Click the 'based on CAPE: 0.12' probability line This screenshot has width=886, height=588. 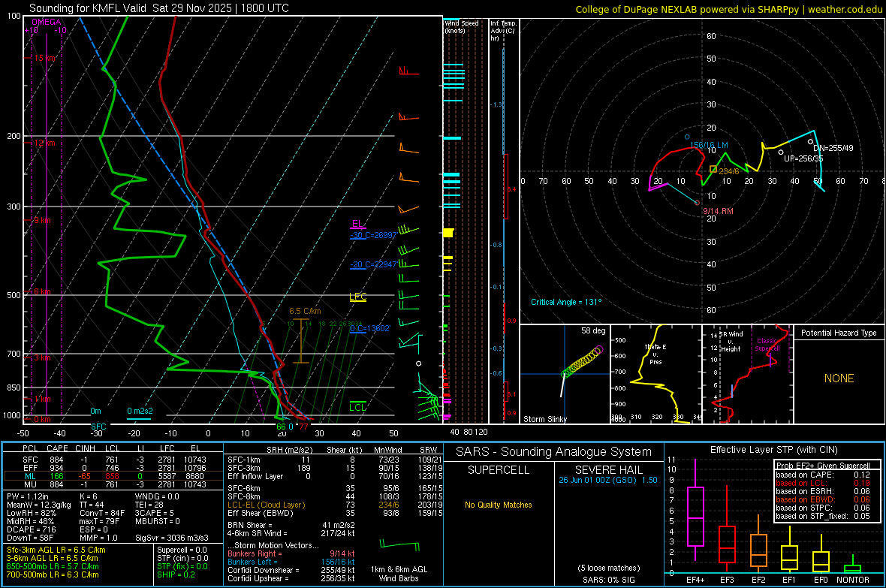click(x=823, y=475)
